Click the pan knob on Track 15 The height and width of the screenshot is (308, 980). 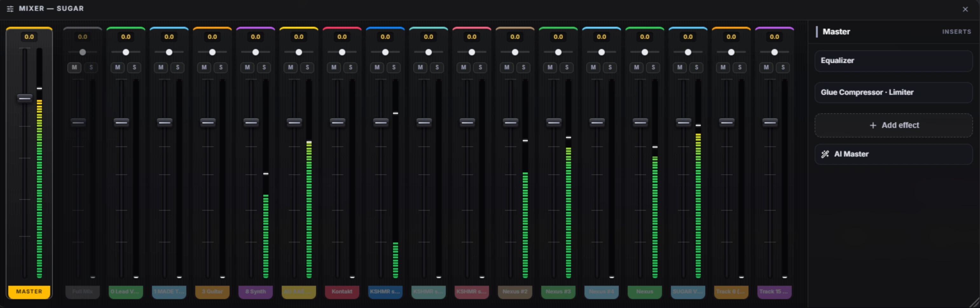point(775,52)
